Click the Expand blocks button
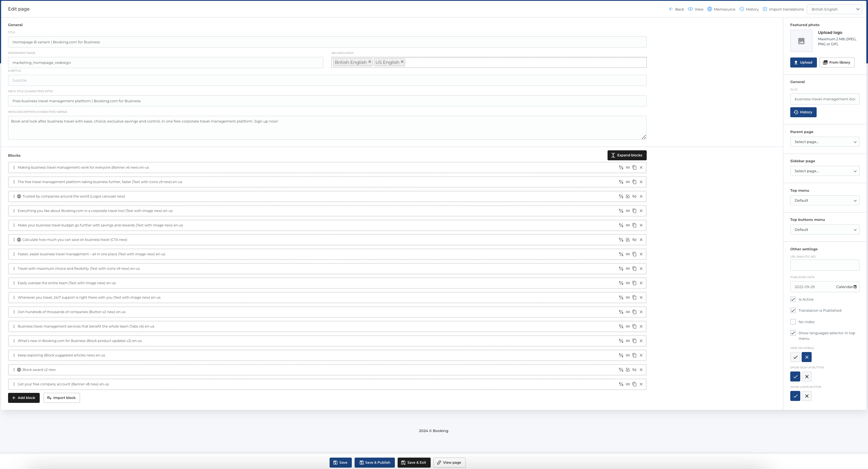The width and height of the screenshot is (868, 469). 627,155
